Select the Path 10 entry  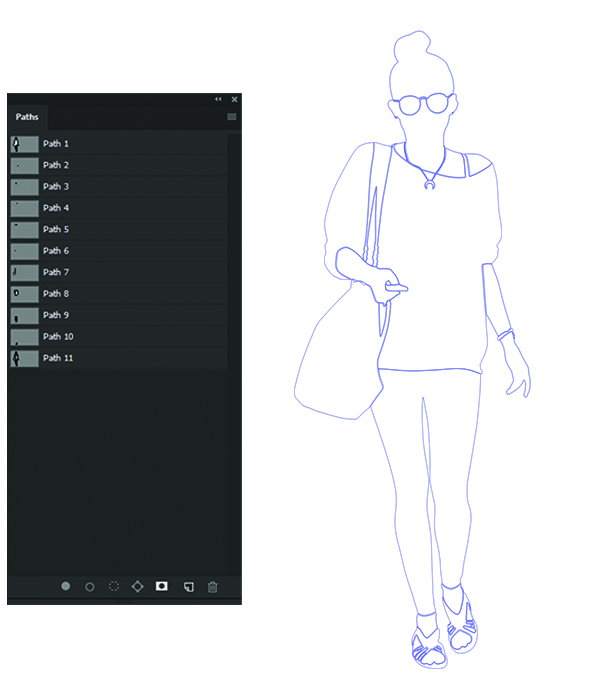coord(58,336)
